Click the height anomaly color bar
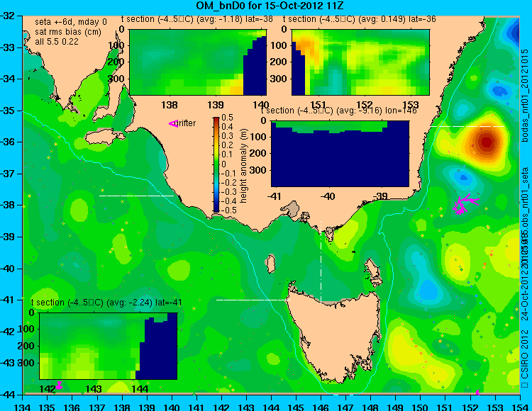The width and height of the screenshot is (532, 411). click(216, 164)
